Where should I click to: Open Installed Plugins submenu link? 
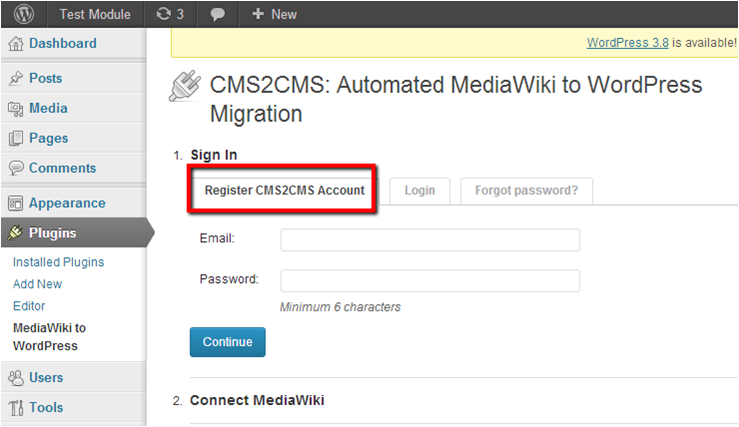(x=58, y=262)
